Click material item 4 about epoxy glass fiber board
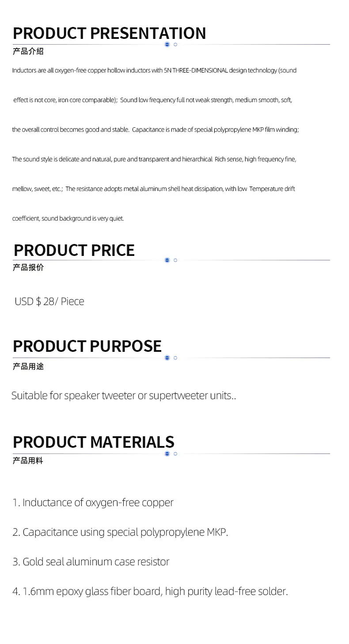This screenshot has height=644, width=349. (150, 591)
